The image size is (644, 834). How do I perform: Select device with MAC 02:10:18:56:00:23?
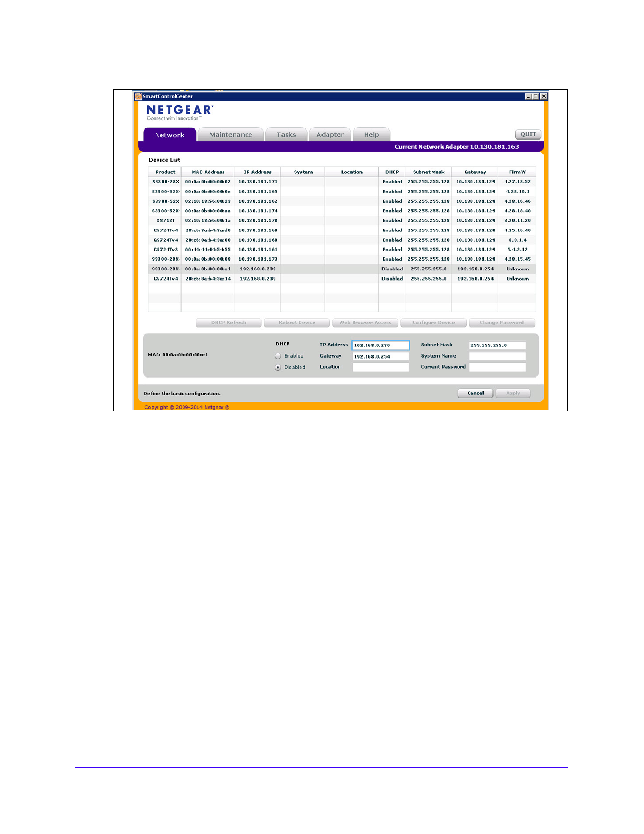coord(342,201)
